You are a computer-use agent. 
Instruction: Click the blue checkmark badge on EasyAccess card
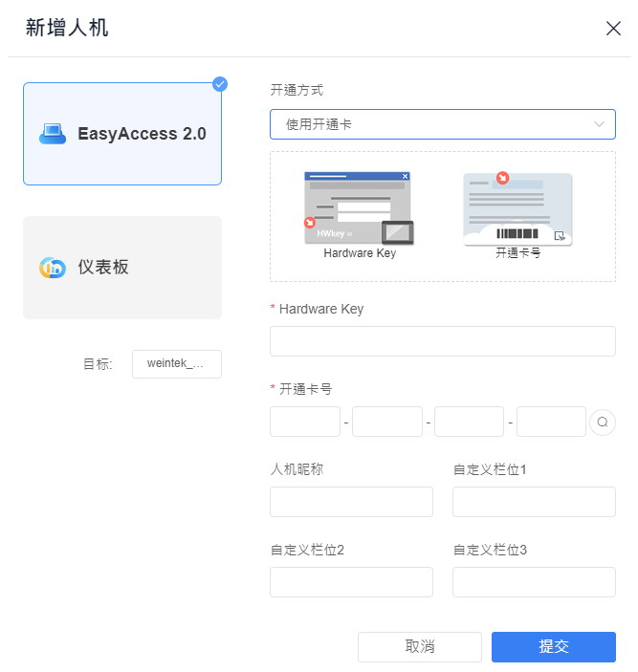point(220,84)
